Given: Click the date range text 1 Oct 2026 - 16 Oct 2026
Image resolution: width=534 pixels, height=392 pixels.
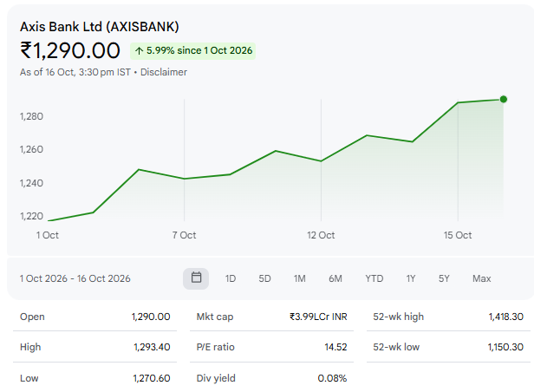Looking at the screenshot, I should 75,278.
